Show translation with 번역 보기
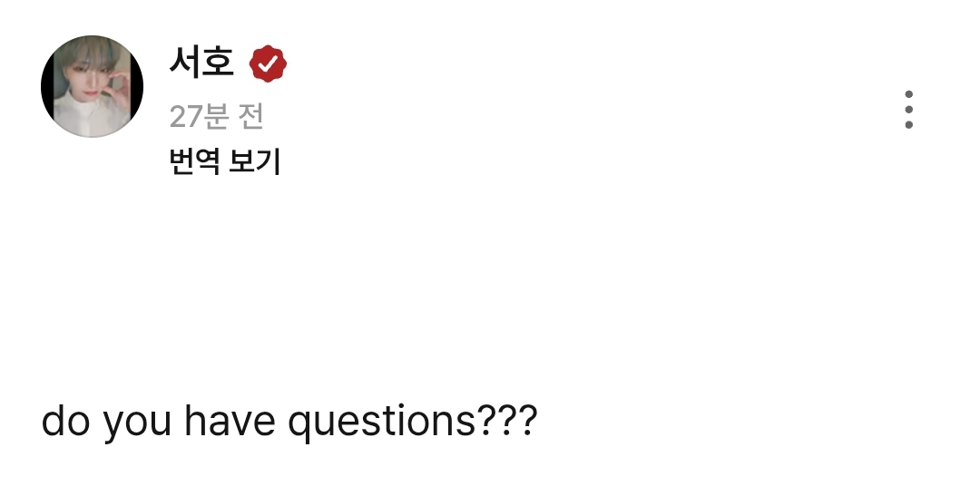This screenshot has width=980, height=486. tap(225, 162)
